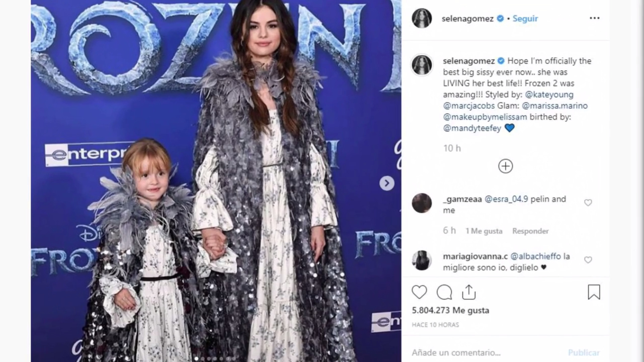Open the @albachieffo mention

tap(535, 256)
